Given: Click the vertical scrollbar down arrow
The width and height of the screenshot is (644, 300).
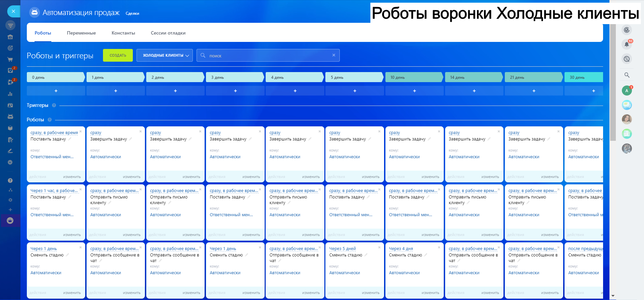Looking at the screenshot, I should (x=613, y=296).
